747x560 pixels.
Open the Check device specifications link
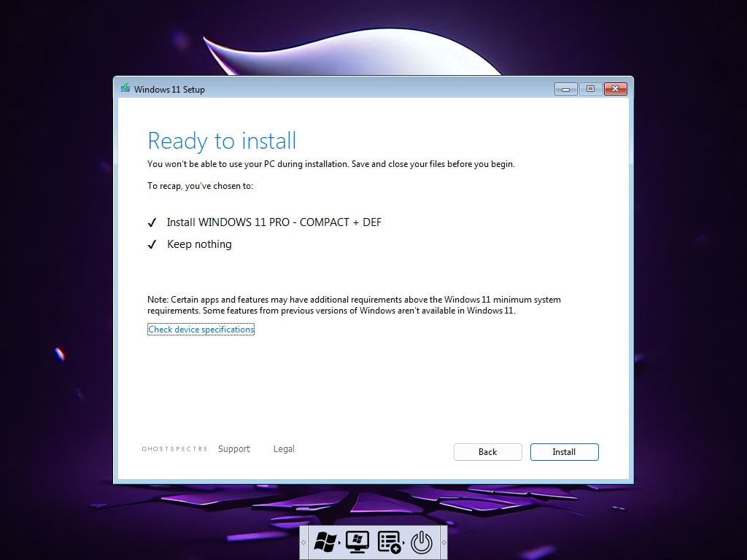click(201, 330)
